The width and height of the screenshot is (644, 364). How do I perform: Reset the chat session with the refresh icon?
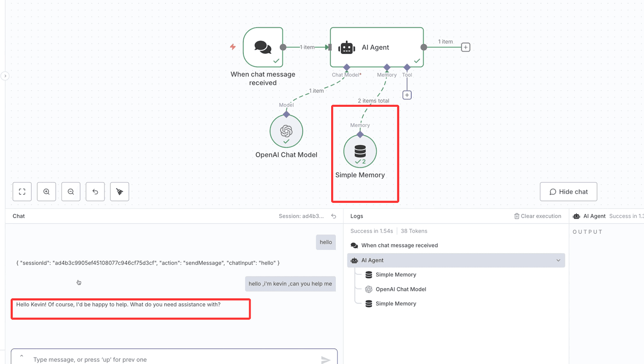(334, 216)
